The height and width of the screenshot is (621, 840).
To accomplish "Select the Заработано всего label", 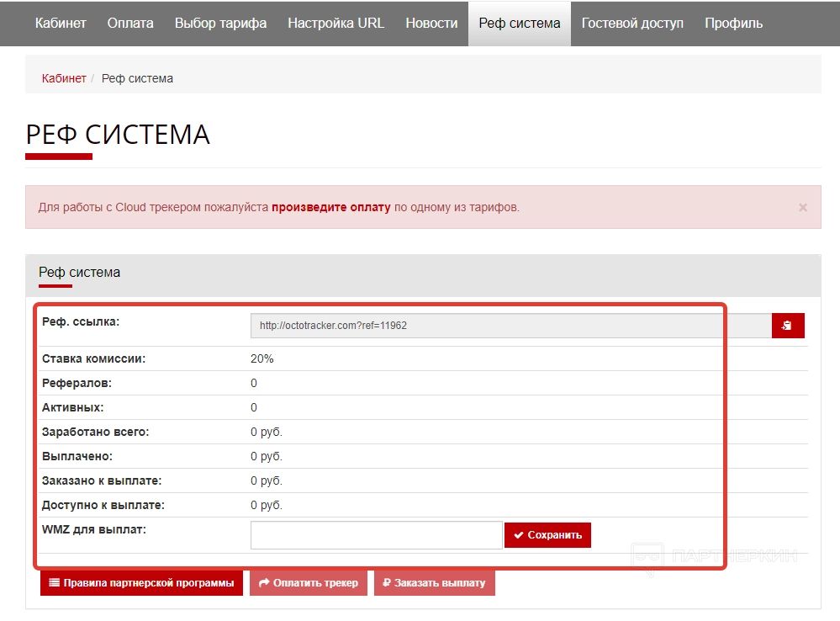I will pos(95,432).
